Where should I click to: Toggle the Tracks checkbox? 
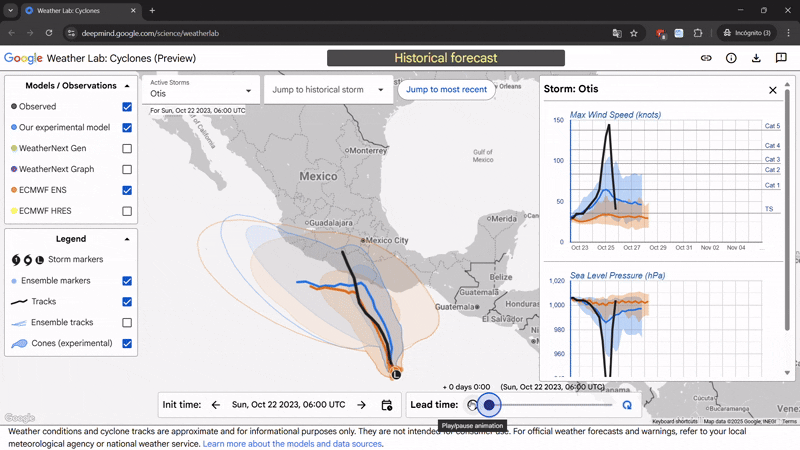click(x=127, y=302)
